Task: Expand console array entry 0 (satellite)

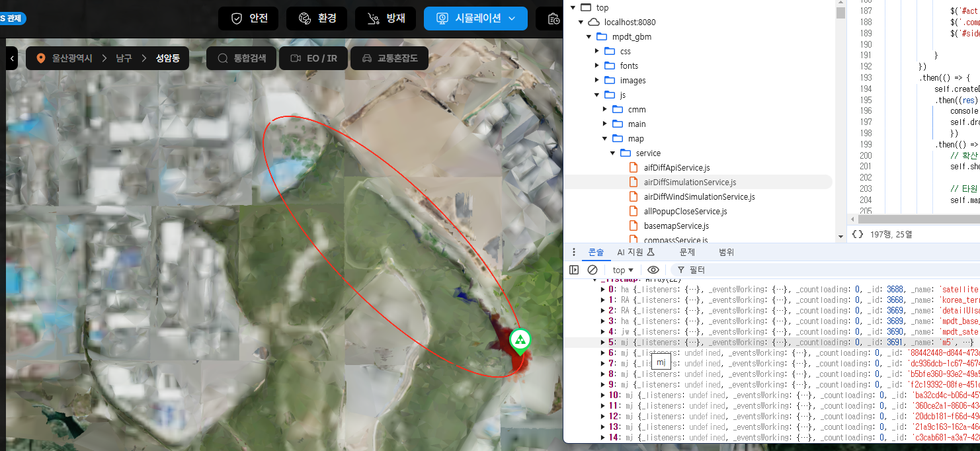Action: pyautogui.click(x=602, y=289)
